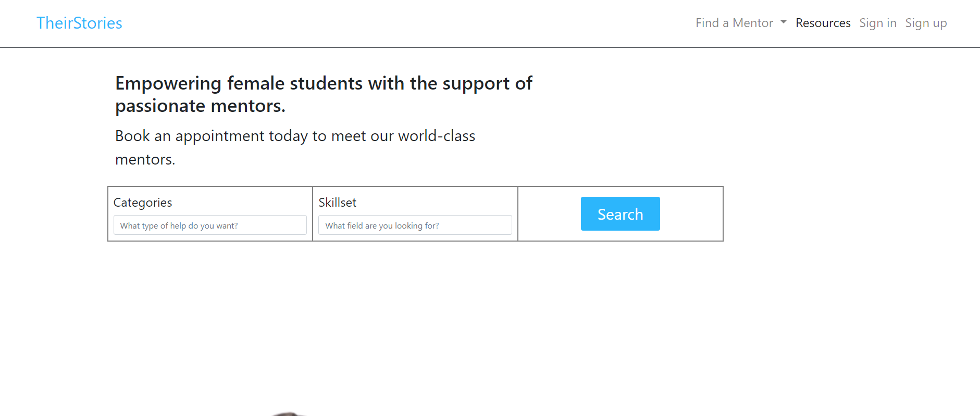Click the dark image fragment at page bottom

click(x=288, y=413)
